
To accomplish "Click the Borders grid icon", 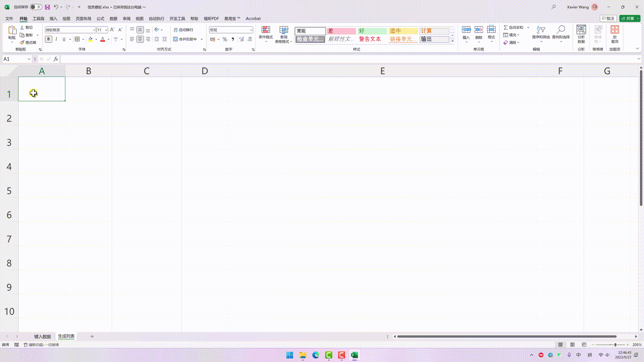I will click(77, 39).
